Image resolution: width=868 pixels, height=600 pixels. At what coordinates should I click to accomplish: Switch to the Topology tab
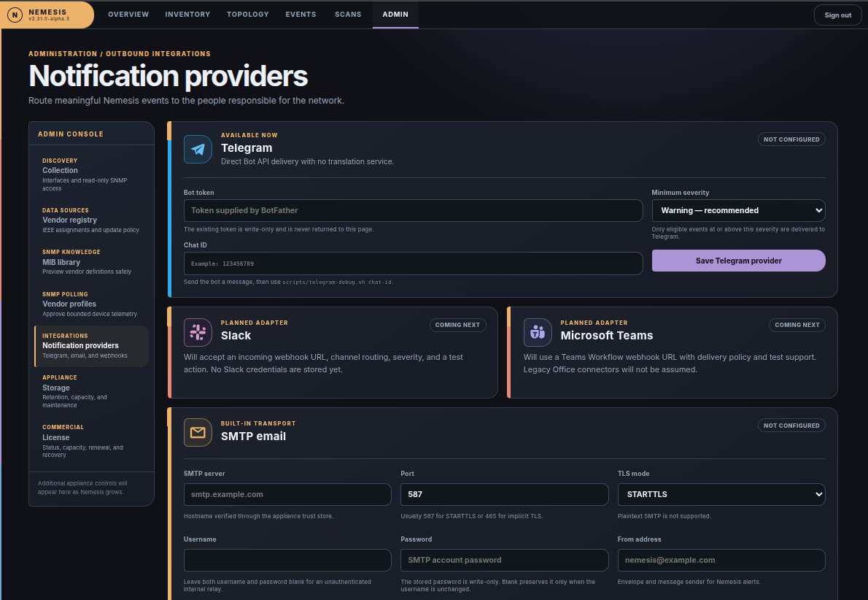[x=247, y=15]
